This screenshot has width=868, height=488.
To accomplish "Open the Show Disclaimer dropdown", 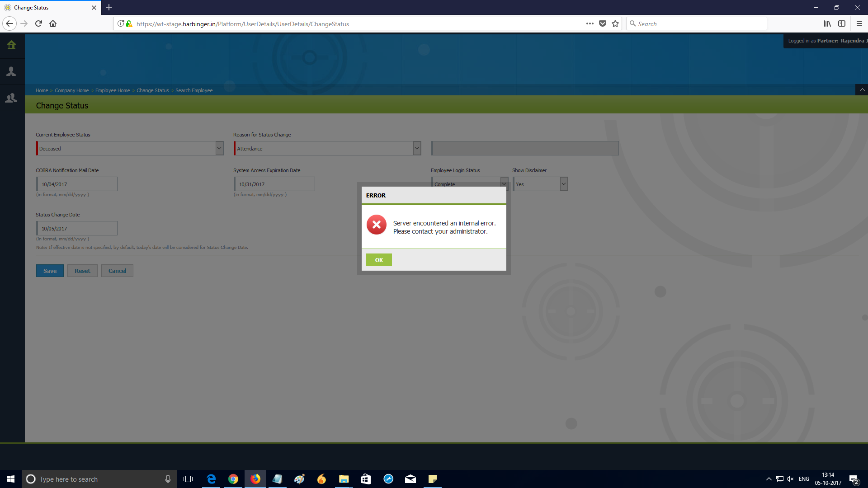I will pos(563,184).
